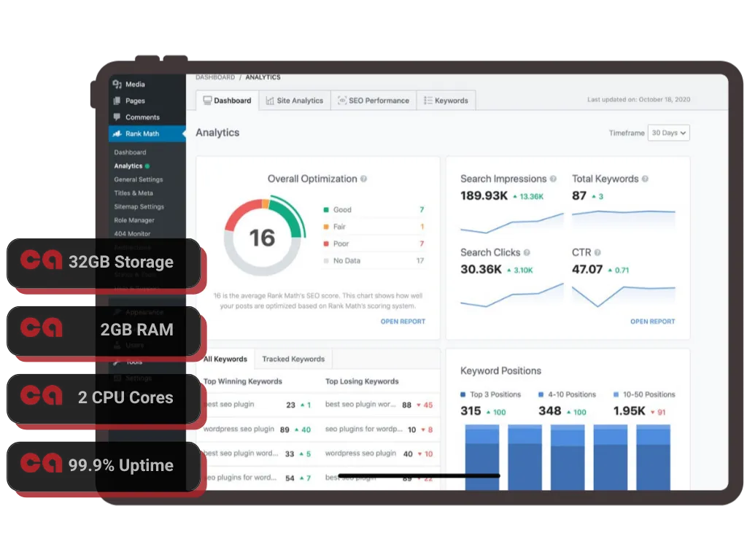The width and height of the screenshot is (747, 560).
Task: Open Titles & Meta in the sidebar
Action: 133,193
